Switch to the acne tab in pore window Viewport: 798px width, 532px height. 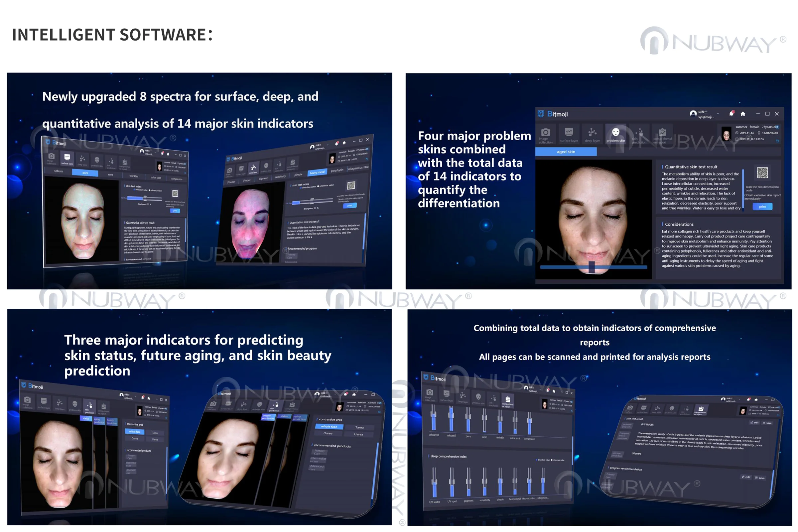110,175
